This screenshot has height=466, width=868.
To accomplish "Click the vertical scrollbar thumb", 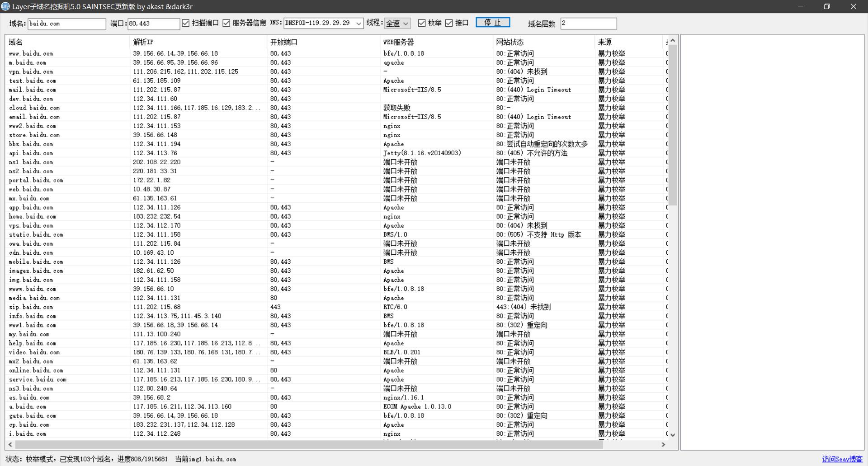I will tap(673, 125).
